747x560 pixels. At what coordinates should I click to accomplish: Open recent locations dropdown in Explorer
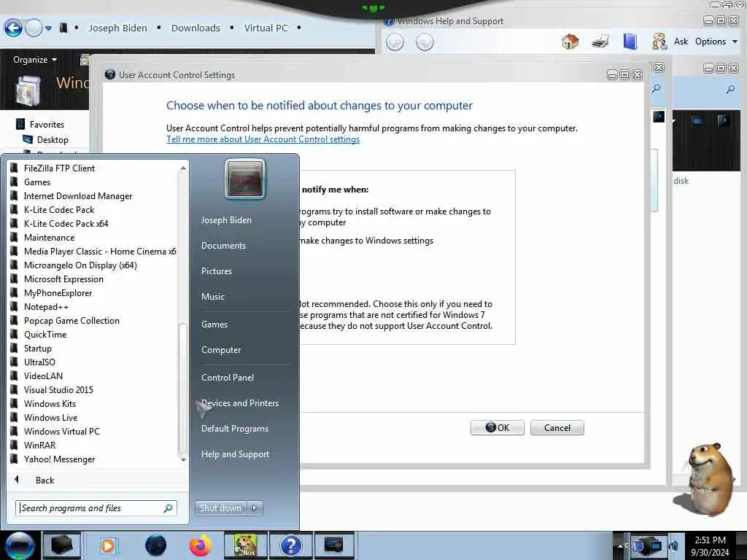tap(48, 28)
